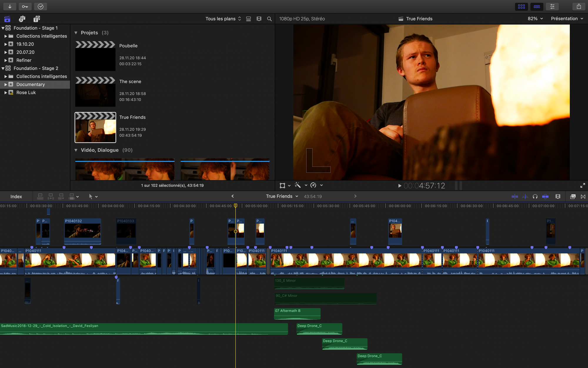Select the P1040132 connected clip
Image resolution: width=588 pixels, height=368 pixels.
(x=83, y=231)
